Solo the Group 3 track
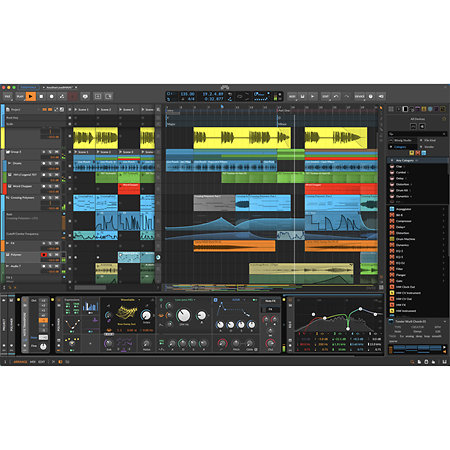Viewport: 450px width, 450px height. pos(50,152)
